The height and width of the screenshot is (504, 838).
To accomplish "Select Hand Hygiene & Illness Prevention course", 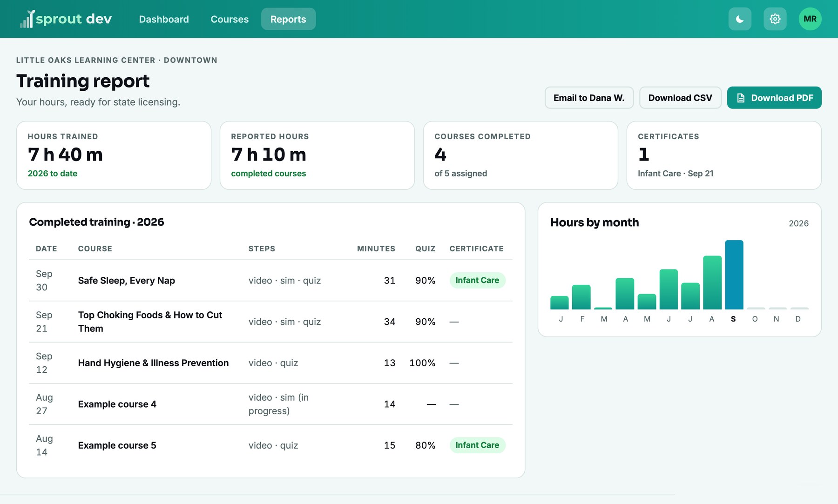I will click(x=153, y=363).
